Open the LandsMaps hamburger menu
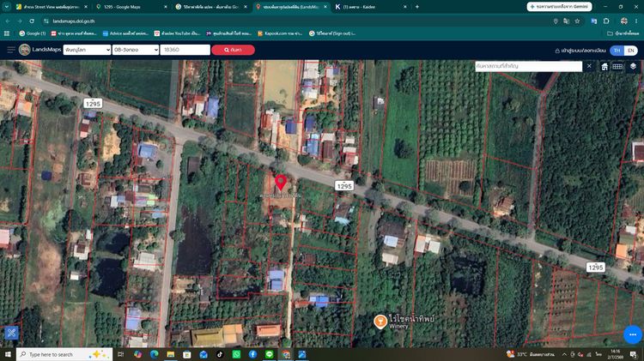The height and width of the screenshot is (361, 644). click(11, 50)
